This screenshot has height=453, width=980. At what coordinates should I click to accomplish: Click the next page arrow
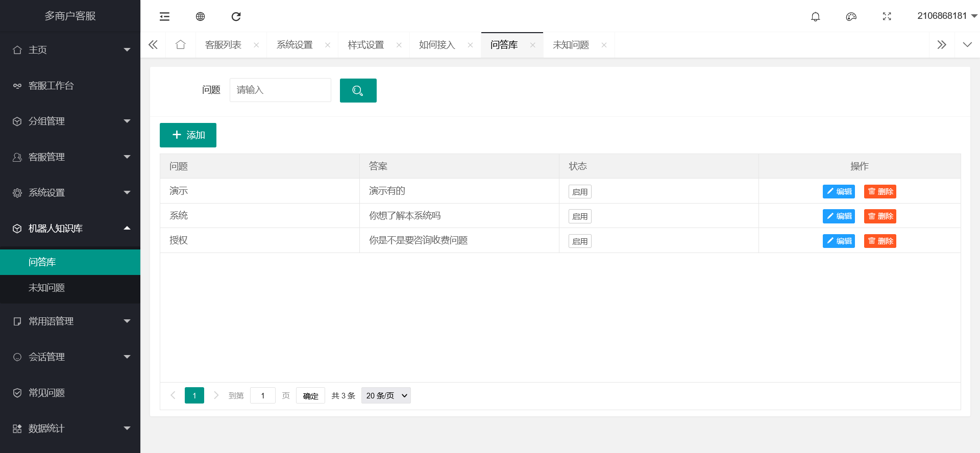pos(216,395)
